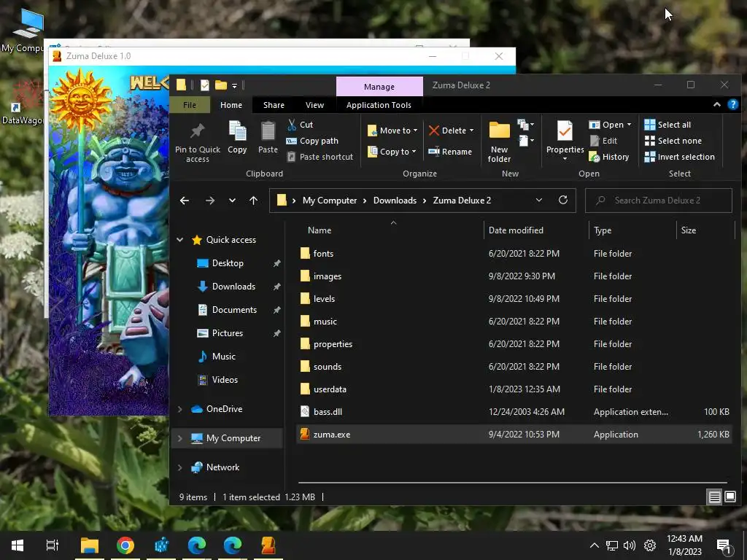747x560 pixels.
Task: Open Documents in Quick access sidebar
Action: tap(234, 309)
